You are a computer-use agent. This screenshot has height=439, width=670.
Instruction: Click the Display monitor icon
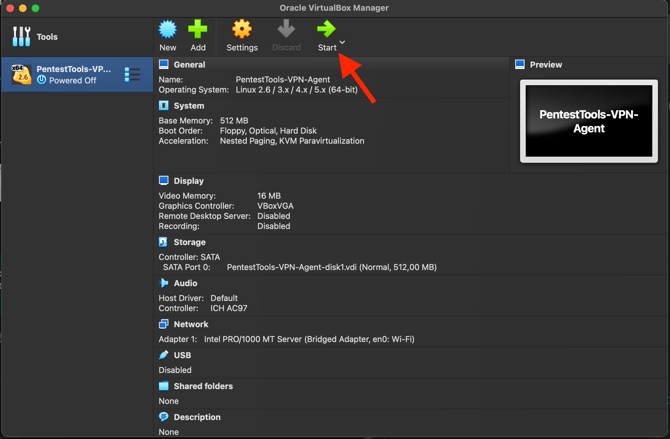point(164,180)
